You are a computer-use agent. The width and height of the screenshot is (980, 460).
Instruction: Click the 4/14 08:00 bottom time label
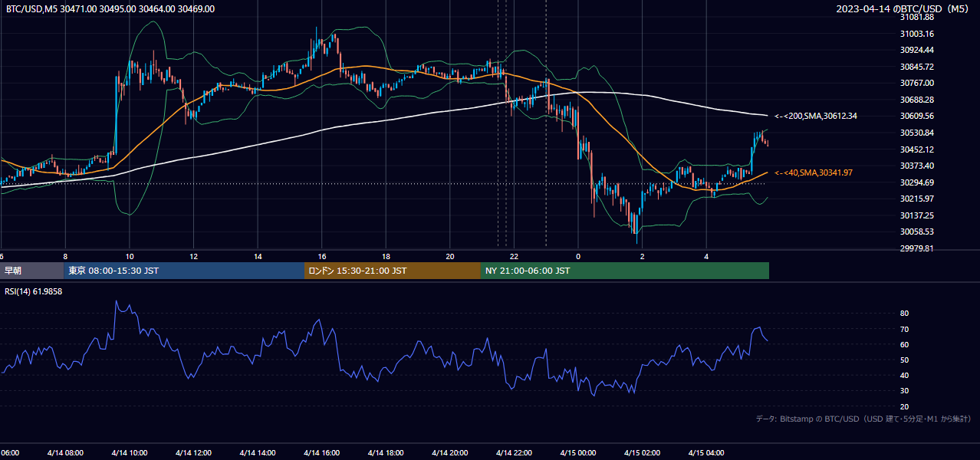pyautogui.click(x=65, y=452)
